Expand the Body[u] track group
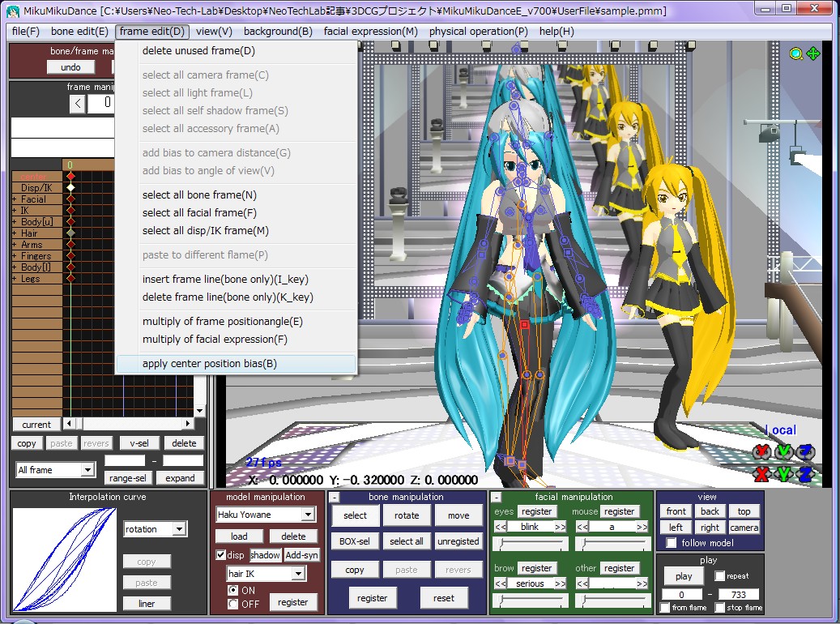This screenshot has height=624, width=840. 15,222
